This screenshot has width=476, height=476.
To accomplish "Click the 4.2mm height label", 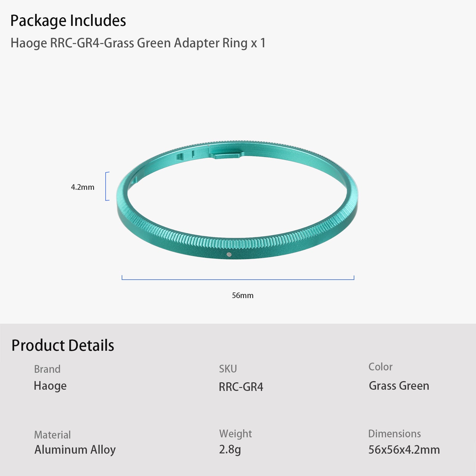I will (82, 187).
